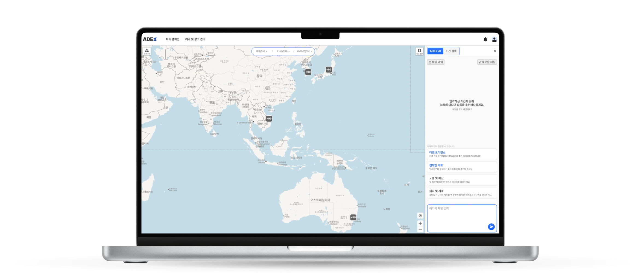
Task: Click the locate my position icon
Action: (x=420, y=216)
